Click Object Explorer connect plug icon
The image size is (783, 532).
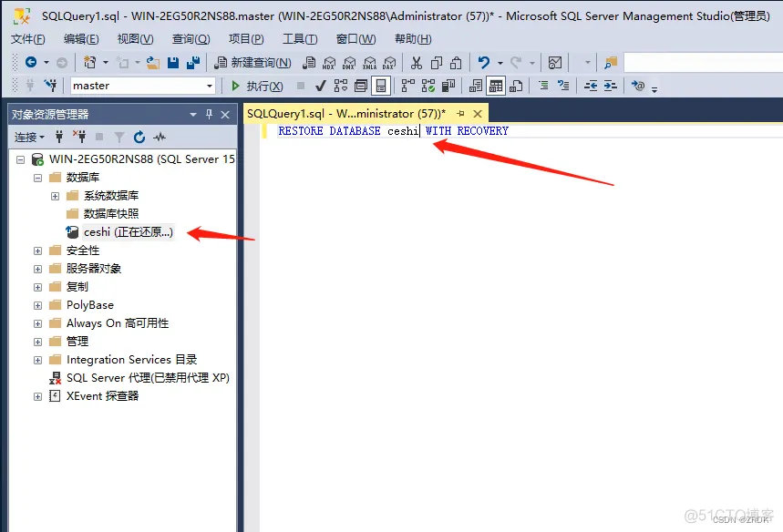59,137
